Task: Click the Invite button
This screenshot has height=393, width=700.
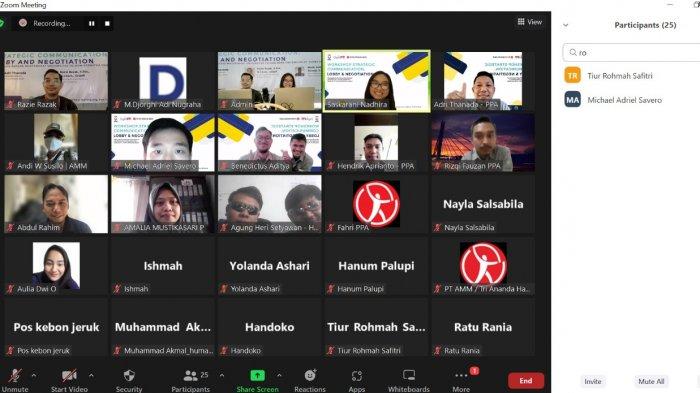Action: (x=592, y=381)
